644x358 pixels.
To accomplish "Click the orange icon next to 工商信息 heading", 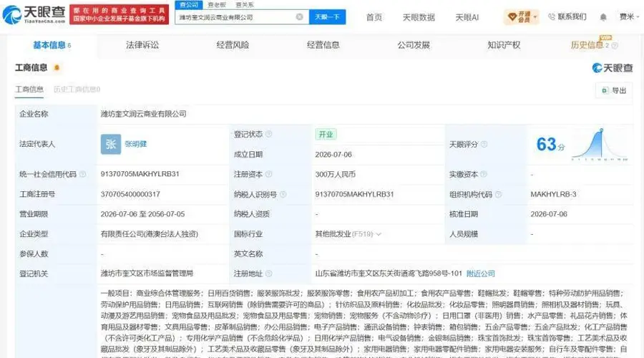I will [x=57, y=67].
